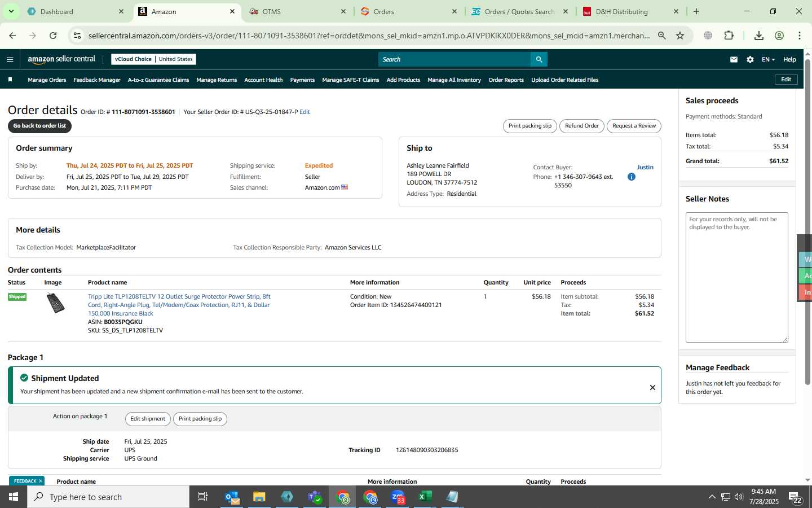Bookmark this page with the star icon
812x508 pixels.
pos(680,36)
